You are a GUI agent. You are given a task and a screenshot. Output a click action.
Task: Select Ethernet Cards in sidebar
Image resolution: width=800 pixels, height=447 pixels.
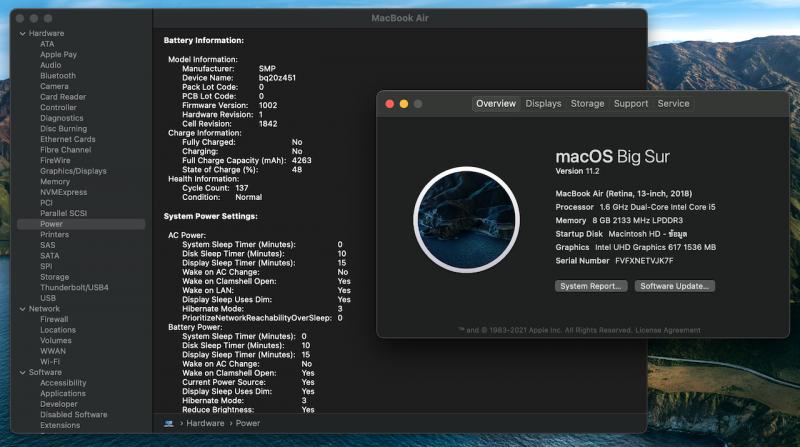tap(67, 139)
